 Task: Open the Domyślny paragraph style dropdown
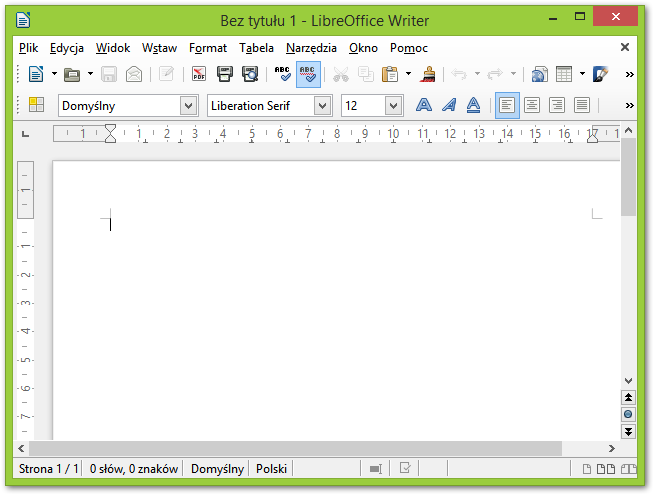point(189,106)
